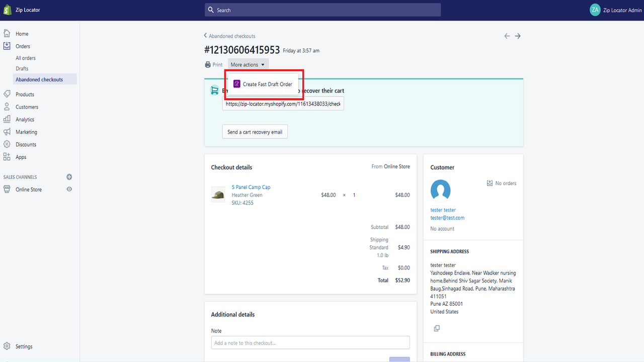The height and width of the screenshot is (362, 644).
Task: Open the Discounts section
Action: (x=26, y=145)
